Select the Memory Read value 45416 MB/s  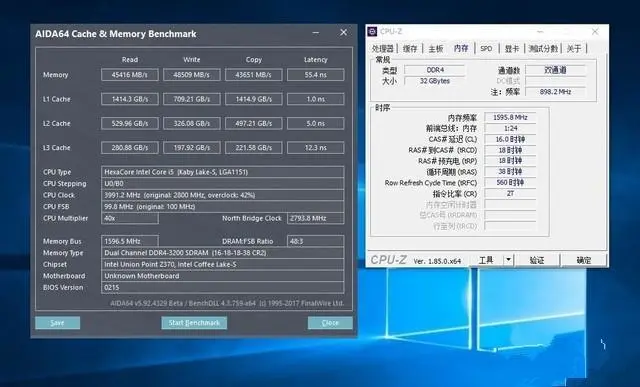coord(130,75)
